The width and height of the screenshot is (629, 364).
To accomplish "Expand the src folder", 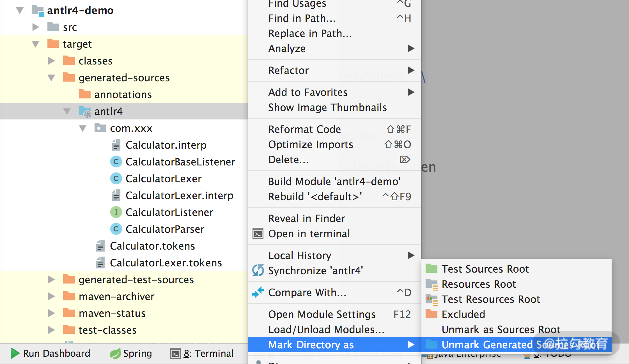I will coord(35,27).
